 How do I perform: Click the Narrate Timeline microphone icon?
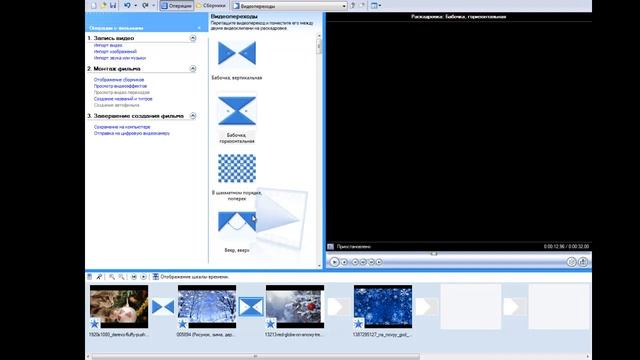click(99, 277)
